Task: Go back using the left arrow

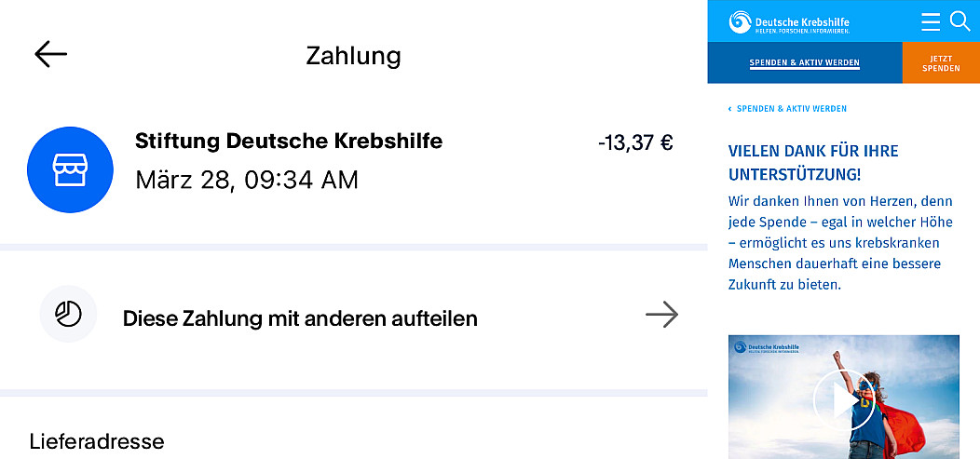Action: 51,55
